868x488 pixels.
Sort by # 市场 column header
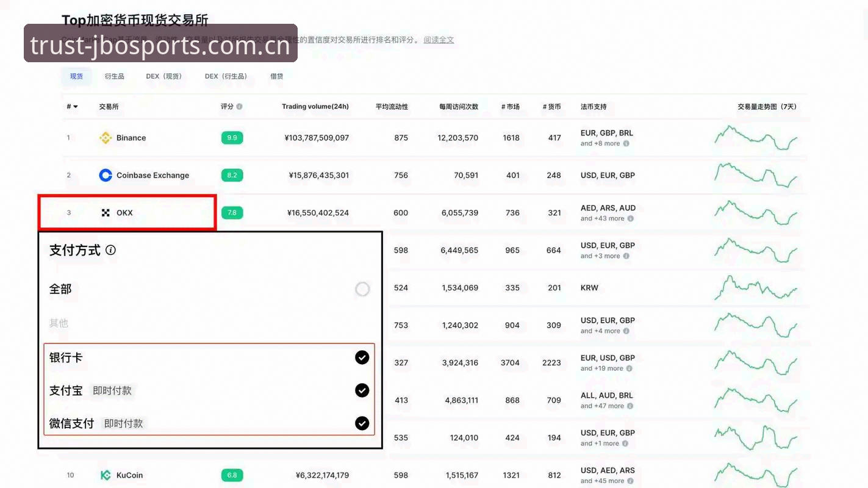pos(511,107)
